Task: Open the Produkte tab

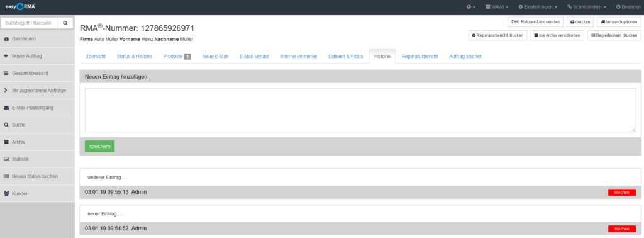Action: coord(177,56)
